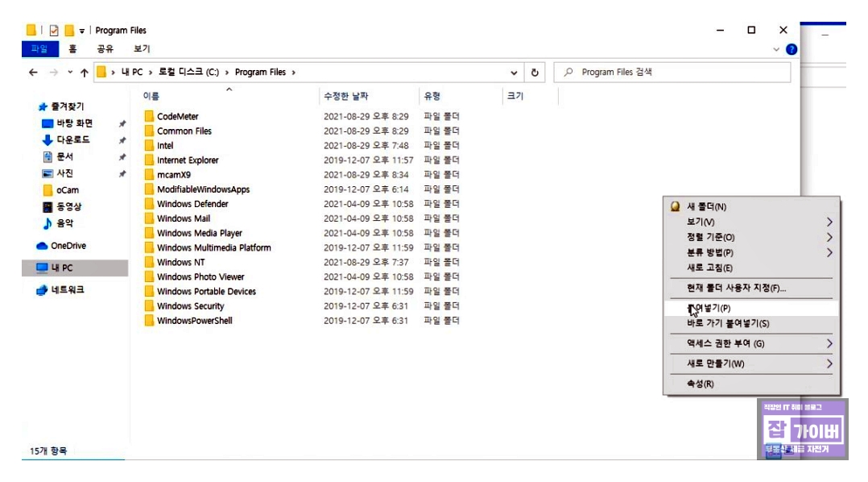Select the WindowsPowerShell folder
The width and height of the screenshot is (868, 482).
coord(194,320)
